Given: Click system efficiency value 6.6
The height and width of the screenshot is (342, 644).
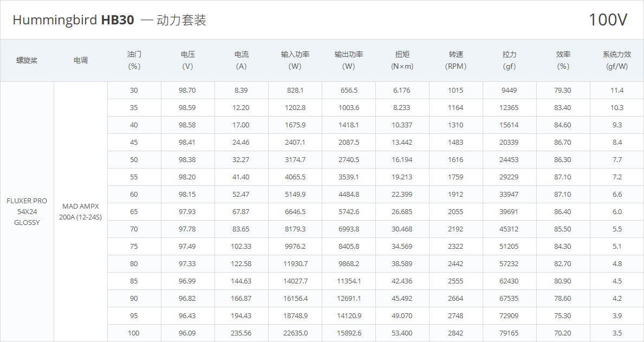Looking at the screenshot, I should [617, 195].
